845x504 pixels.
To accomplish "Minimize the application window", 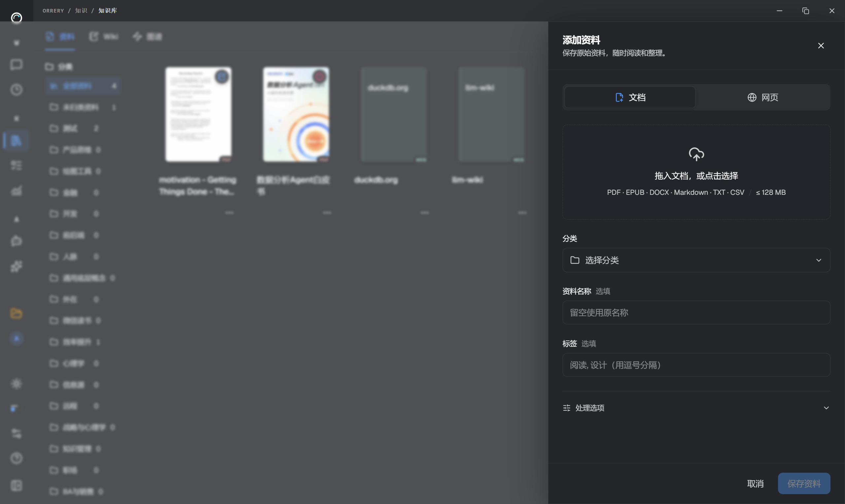I will point(779,11).
